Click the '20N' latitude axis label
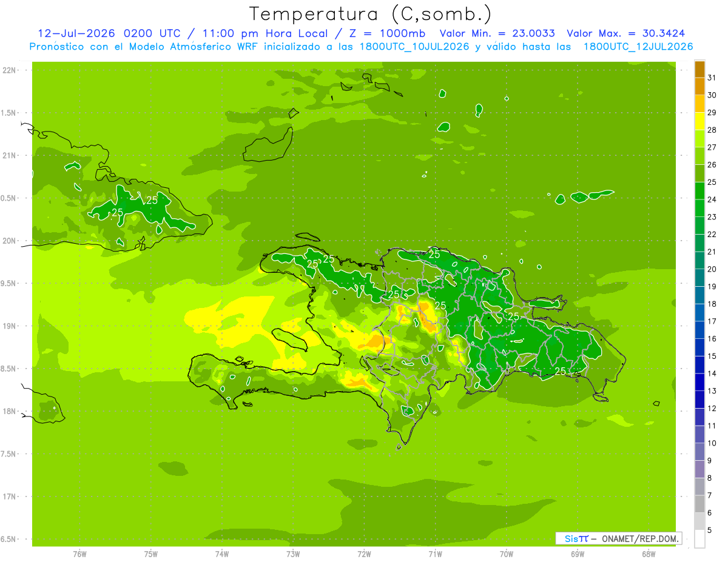The image size is (728, 562). coord(9,241)
